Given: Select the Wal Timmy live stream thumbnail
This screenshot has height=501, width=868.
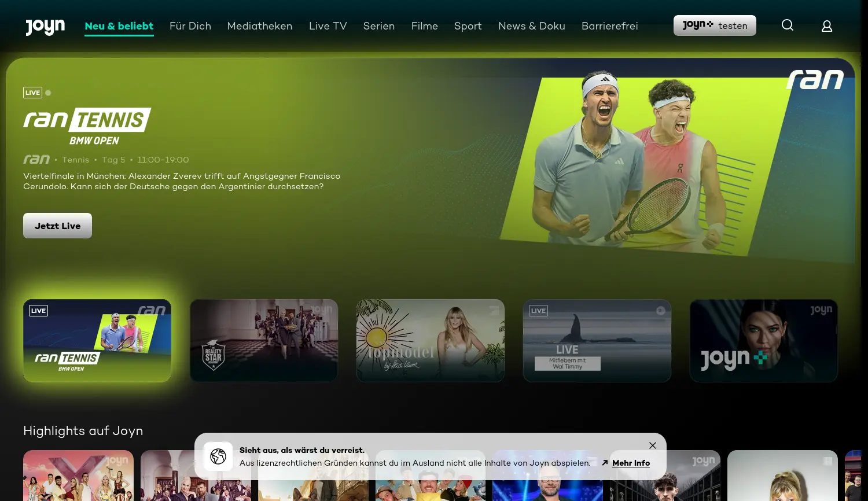Looking at the screenshot, I should pos(597,341).
